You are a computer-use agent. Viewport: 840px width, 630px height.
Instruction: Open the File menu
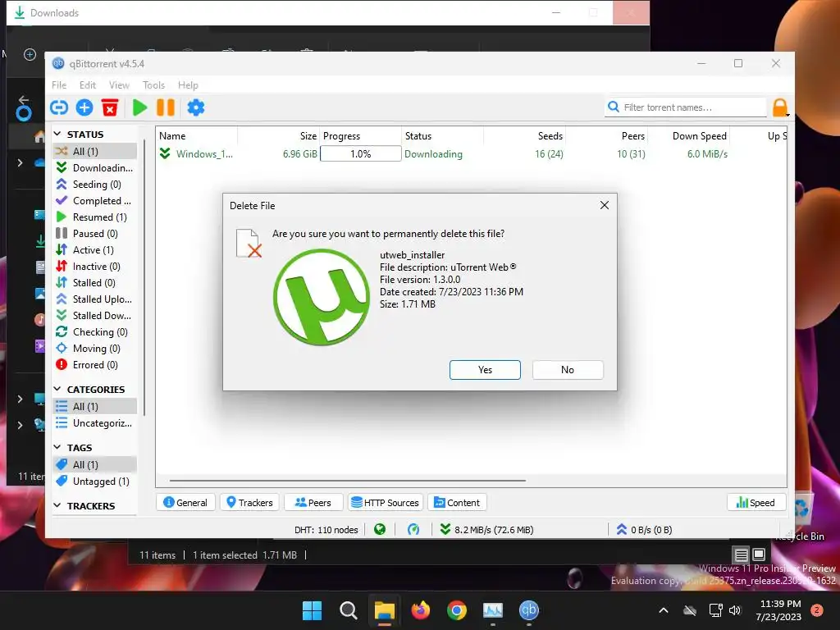59,85
